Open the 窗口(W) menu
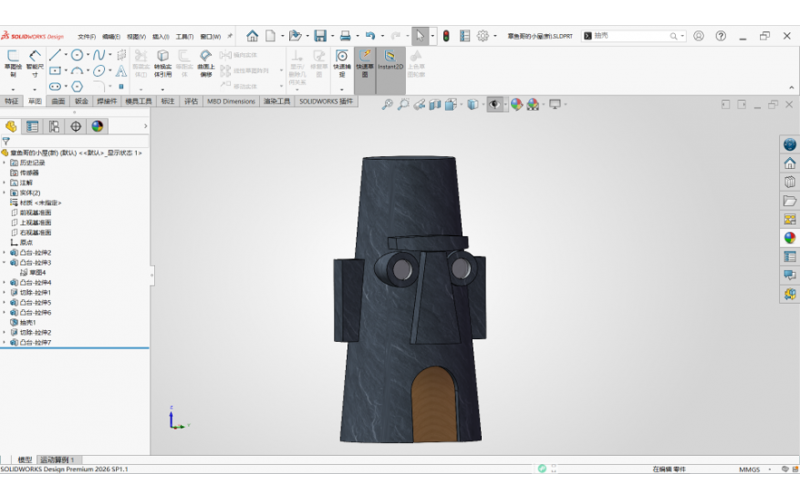This screenshot has height=500, width=800. [210, 37]
